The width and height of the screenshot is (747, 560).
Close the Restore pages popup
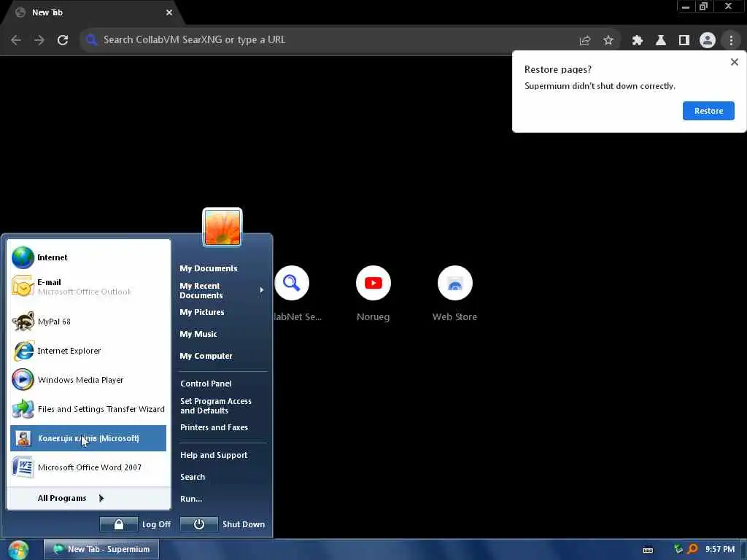coord(734,62)
